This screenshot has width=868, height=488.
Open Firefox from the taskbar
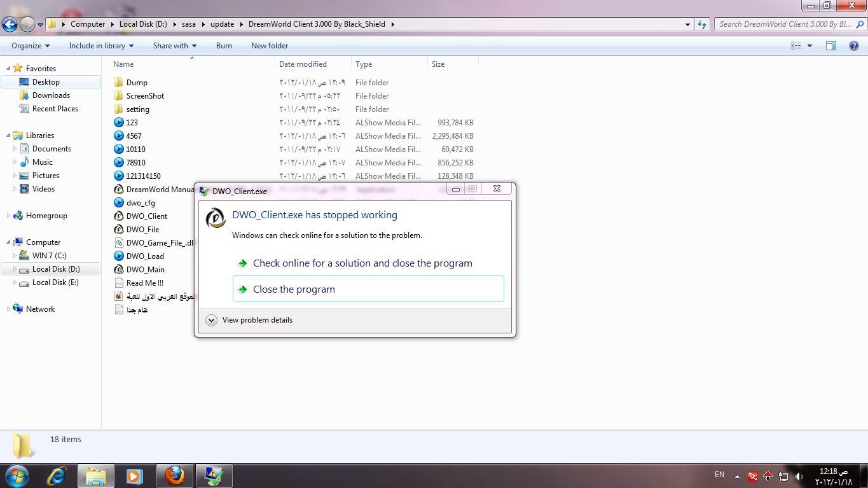174,475
